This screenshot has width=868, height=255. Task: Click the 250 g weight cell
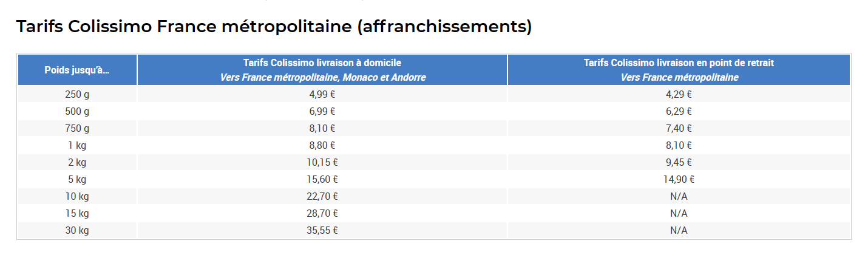(77, 94)
